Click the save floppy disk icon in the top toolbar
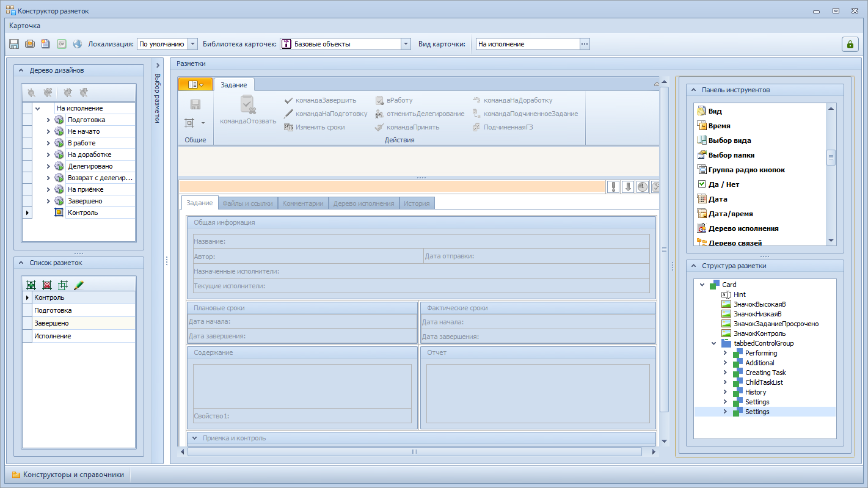 pos(14,44)
